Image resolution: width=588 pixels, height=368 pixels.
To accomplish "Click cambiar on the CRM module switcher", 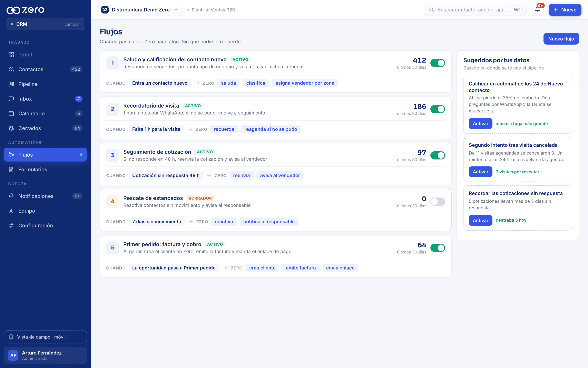I will point(72,24).
